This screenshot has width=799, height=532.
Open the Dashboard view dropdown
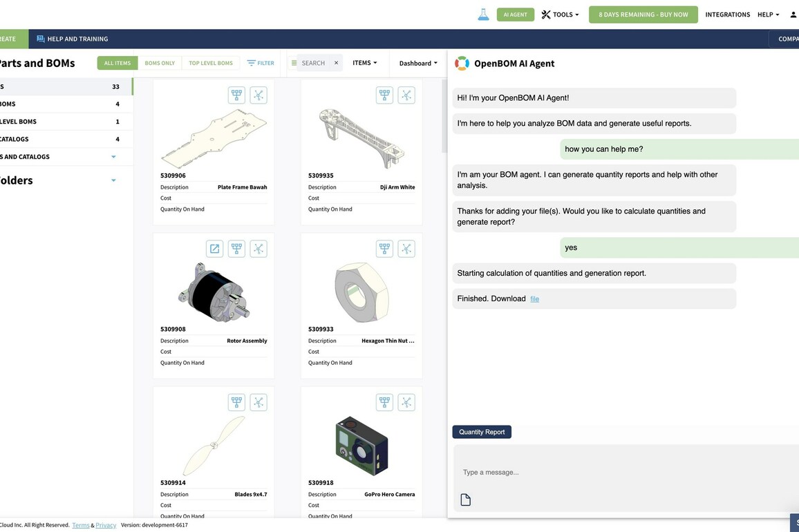point(418,63)
